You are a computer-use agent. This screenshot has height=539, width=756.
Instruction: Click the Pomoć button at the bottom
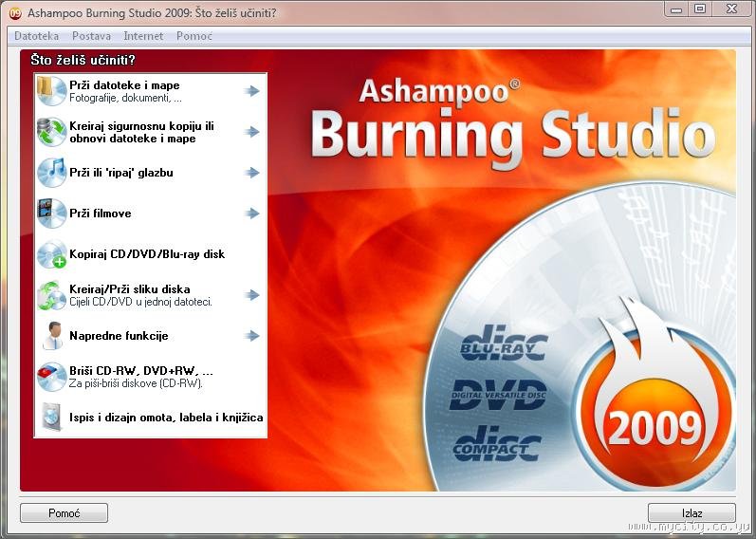click(65, 513)
